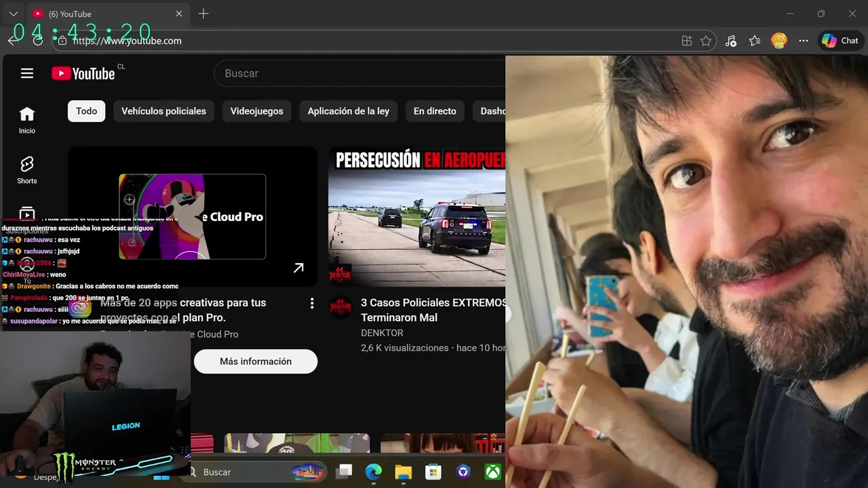Select the Todo filter chip
The height and width of the screenshot is (488, 868).
point(86,111)
